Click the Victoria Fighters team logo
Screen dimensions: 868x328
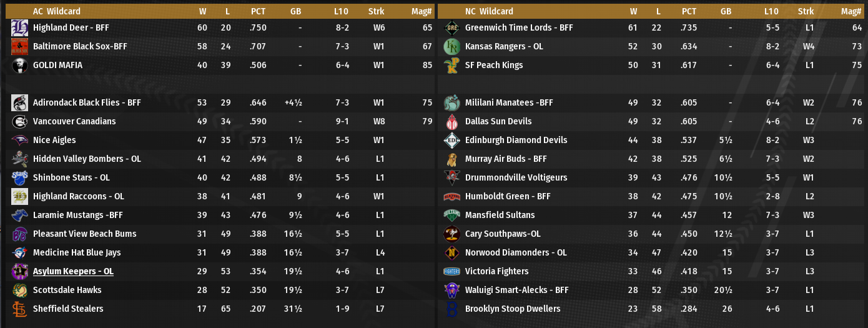click(451, 272)
